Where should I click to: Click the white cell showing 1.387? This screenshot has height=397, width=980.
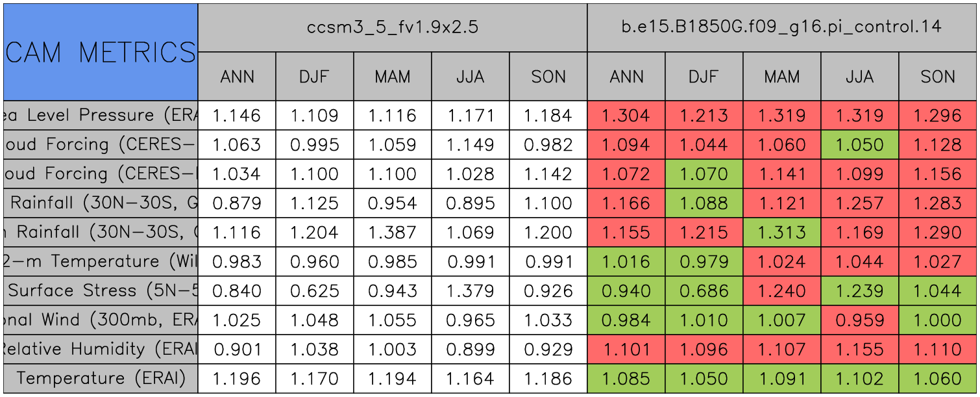(393, 232)
